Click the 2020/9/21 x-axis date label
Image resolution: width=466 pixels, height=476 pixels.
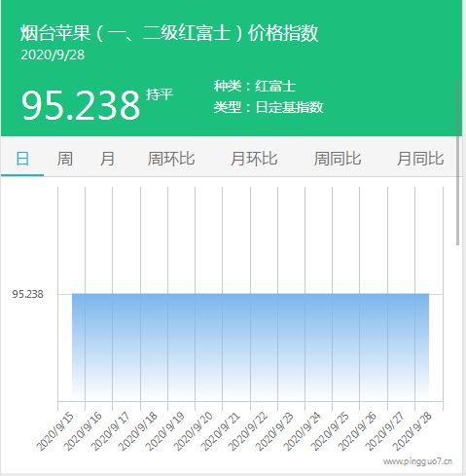[x=220, y=431]
